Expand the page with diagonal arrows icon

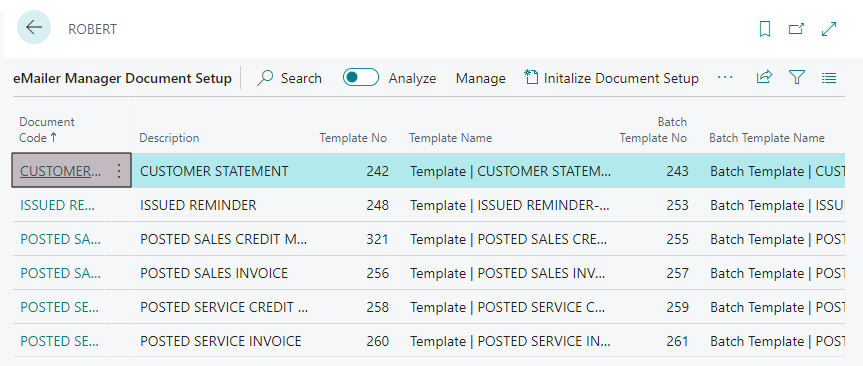click(829, 29)
